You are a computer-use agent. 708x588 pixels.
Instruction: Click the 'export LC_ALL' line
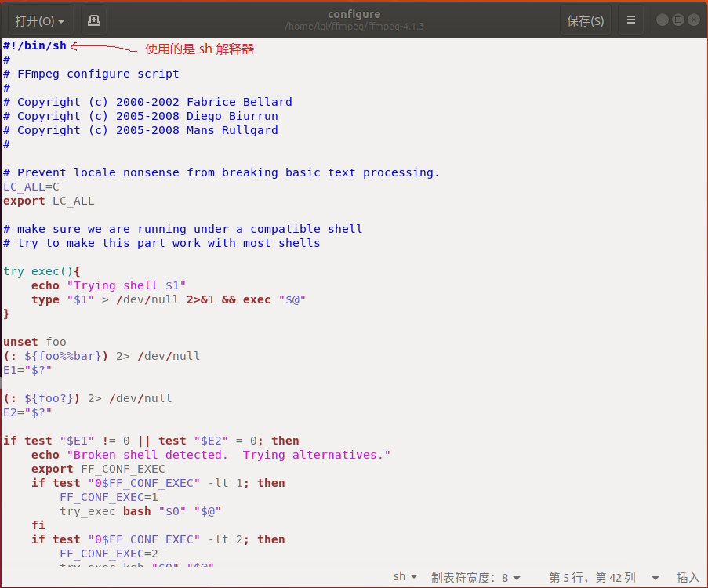click(x=49, y=201)
